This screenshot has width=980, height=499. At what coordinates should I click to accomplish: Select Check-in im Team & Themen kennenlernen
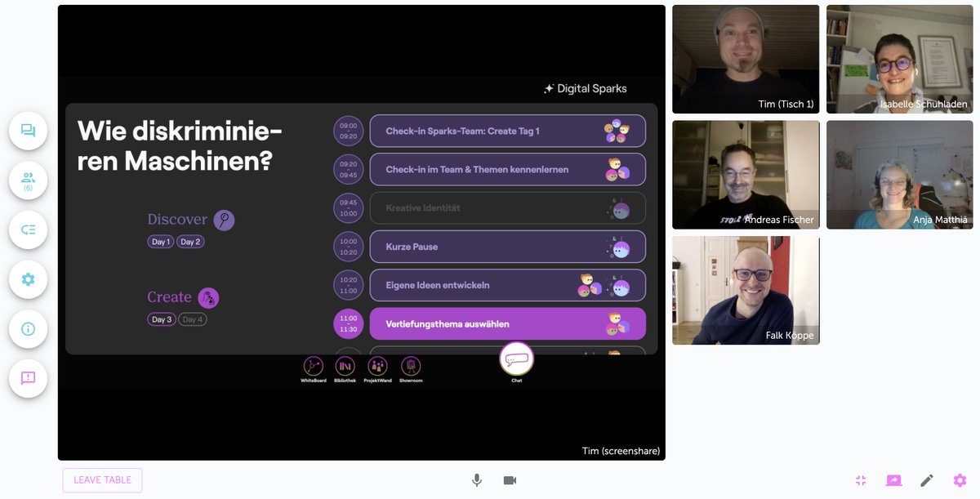point(508,169)
